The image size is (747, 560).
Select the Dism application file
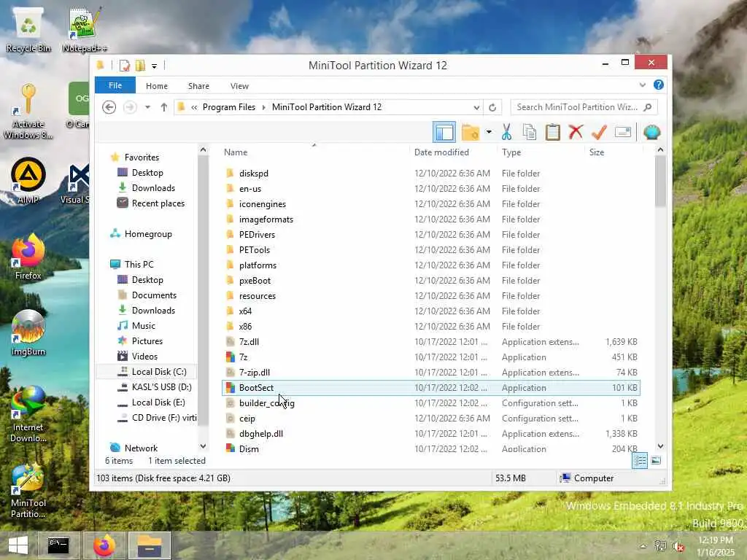pyautogui.click(x=249, y=449)
